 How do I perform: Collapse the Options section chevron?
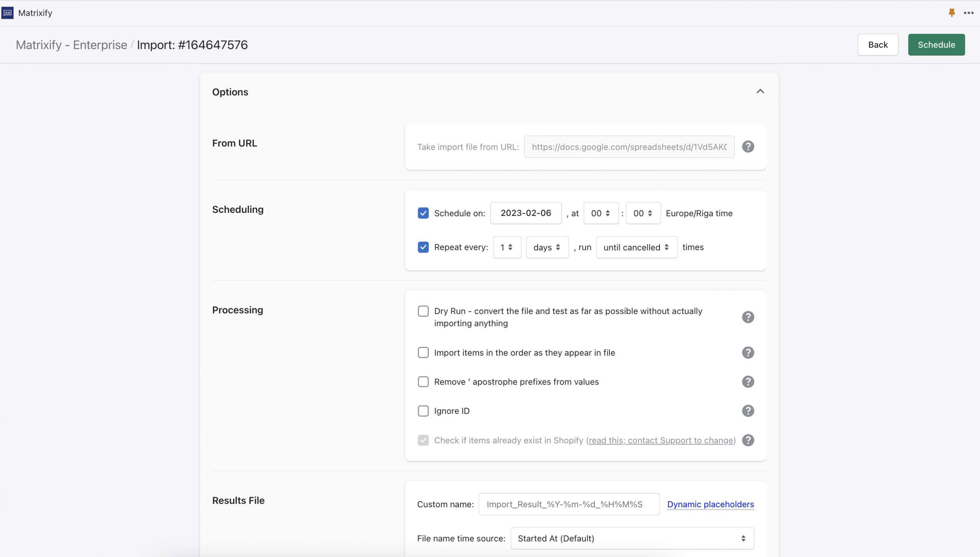pos(760,91)
